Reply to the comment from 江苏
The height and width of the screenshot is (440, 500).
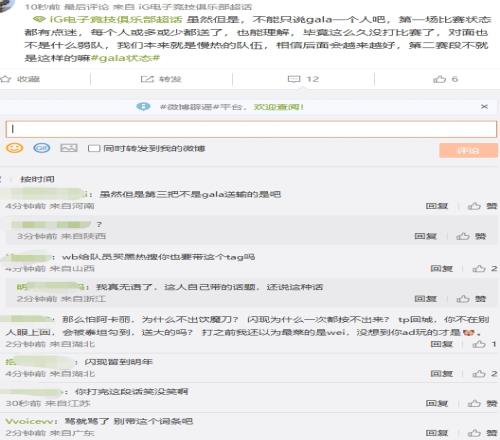[437, 403]
